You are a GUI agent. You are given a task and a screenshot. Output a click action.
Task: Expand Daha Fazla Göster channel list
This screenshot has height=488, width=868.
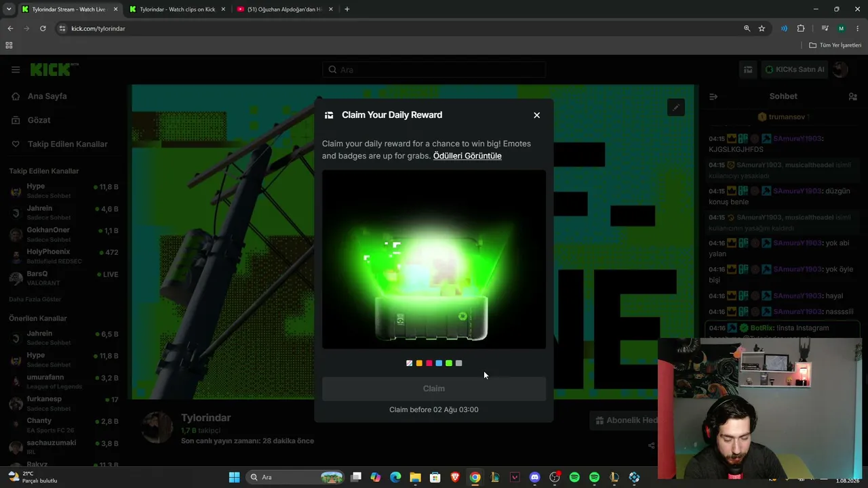[x=35, y=299]
